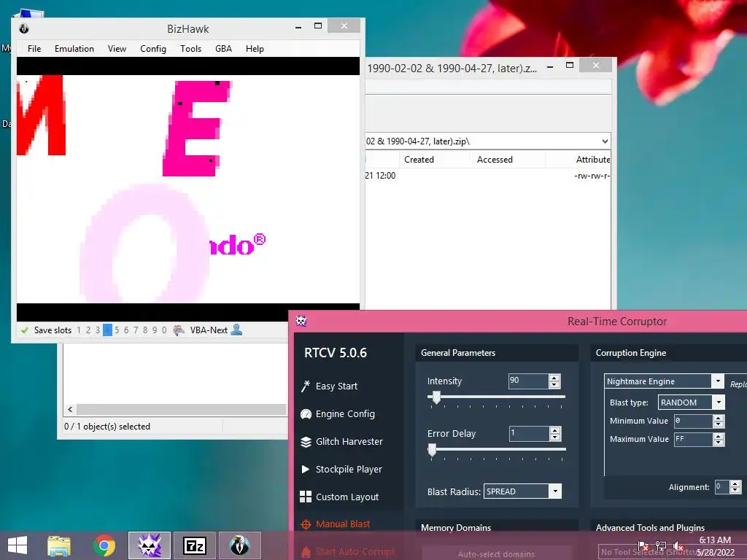747x560 pixels.
Task: Click the network tray icon
Action: pos(661,546)
